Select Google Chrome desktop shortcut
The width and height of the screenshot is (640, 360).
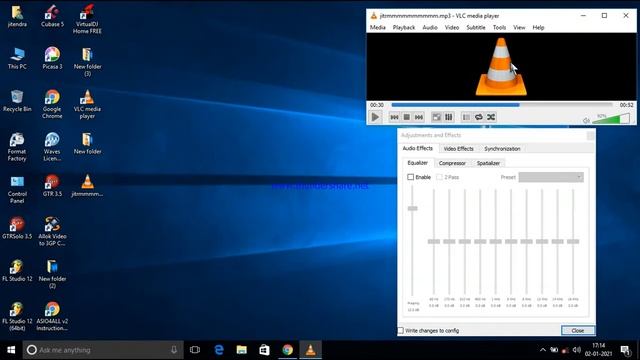(x=52, y=104)
